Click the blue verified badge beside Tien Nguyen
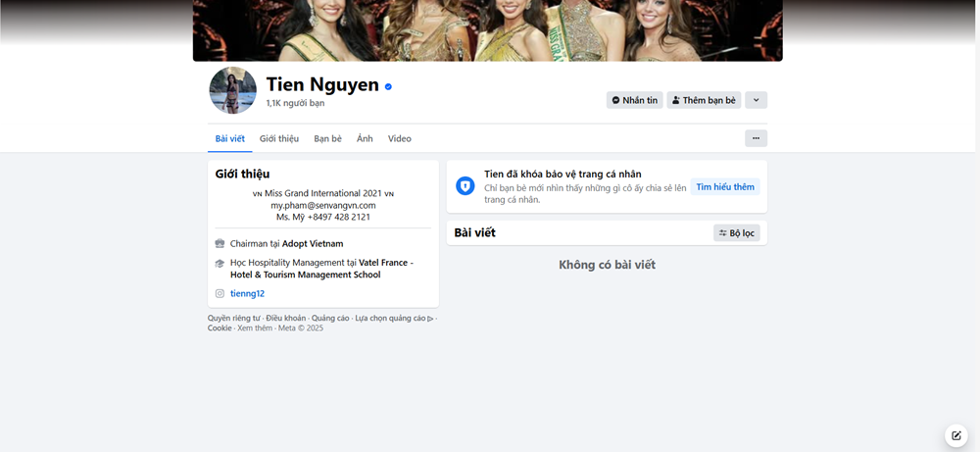The image size is (980, 452). pyautogui.click(x=388, y=86)
